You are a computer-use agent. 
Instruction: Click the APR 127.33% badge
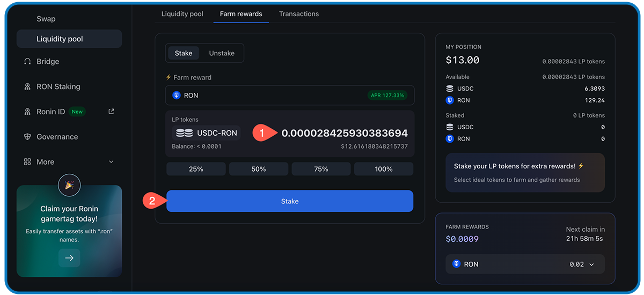tap(387, 95)
